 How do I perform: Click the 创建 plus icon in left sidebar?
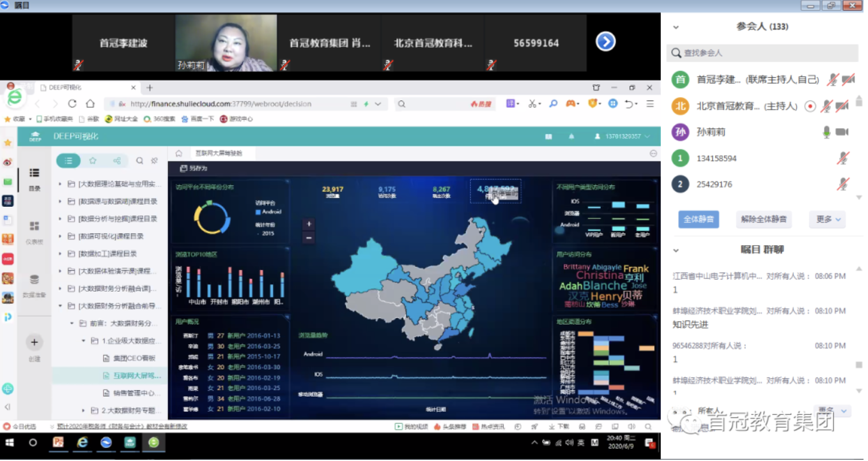pyautogui.click(x=35, y=343)
